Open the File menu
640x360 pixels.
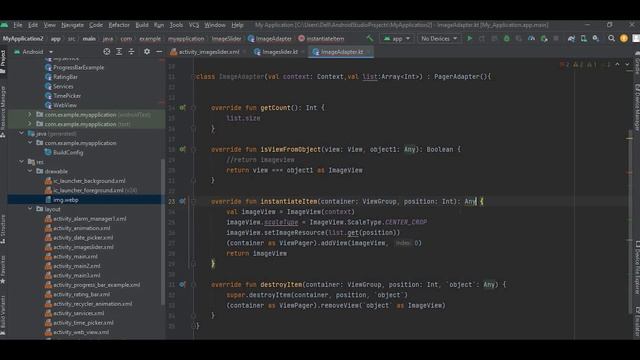click(18, 25)
